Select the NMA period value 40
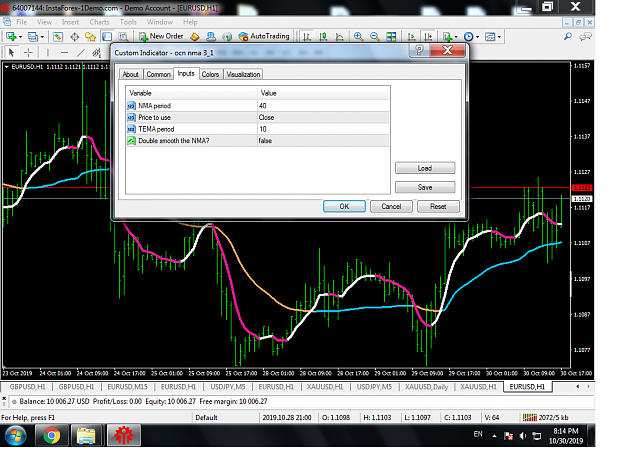Image resolution: width=625 pixels, height=469 pixels. [323, 106]
